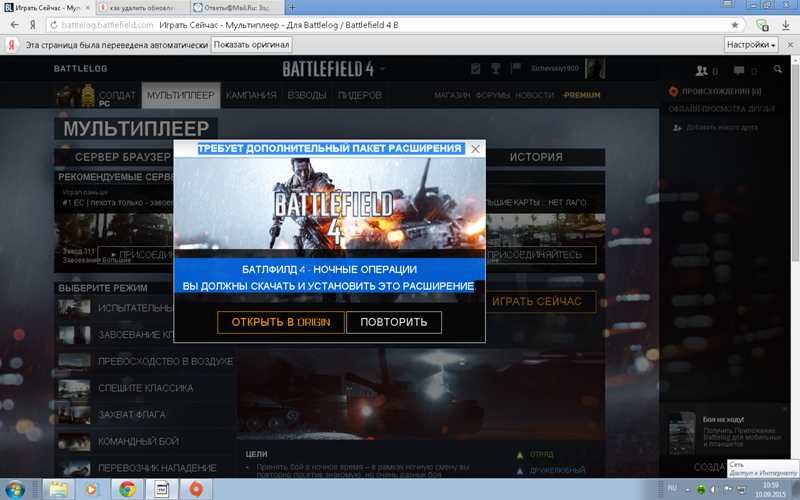Open the Sichevskiy1900 user avatar
This screenshot has height=500, width=800.
(595, 68)
